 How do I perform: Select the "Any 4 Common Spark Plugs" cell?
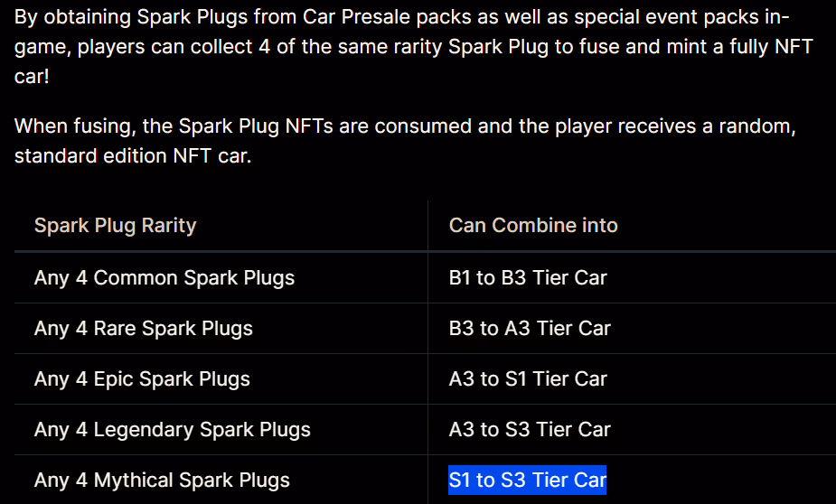pos(164,278)
